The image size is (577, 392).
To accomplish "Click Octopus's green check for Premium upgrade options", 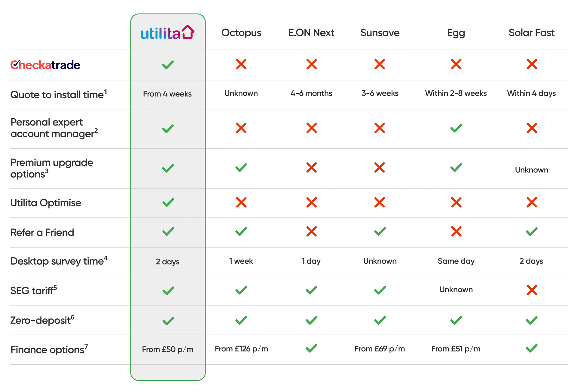I will [x=241, y=168].
